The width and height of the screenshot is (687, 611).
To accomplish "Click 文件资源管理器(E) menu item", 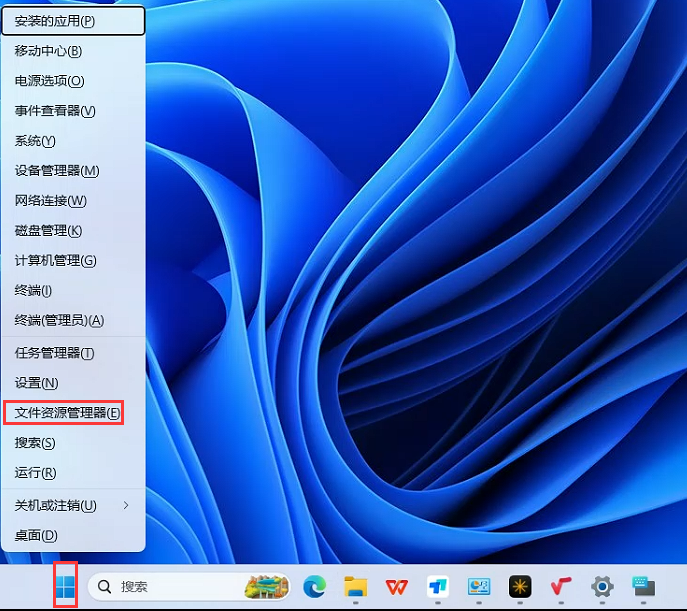I will point(73,413).
